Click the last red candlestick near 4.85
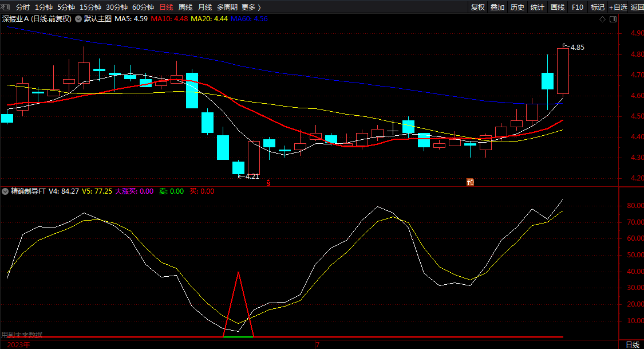This screenshot has width=644, height=349. [x=563, y=71]
